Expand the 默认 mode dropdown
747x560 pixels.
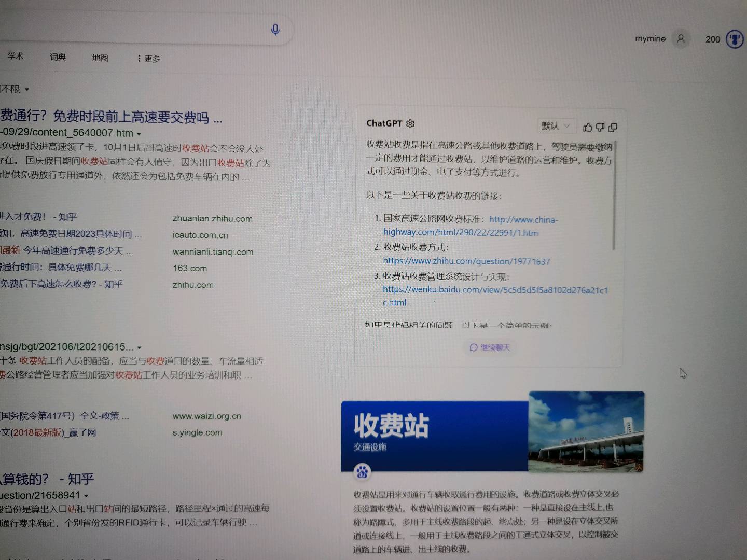556,126
